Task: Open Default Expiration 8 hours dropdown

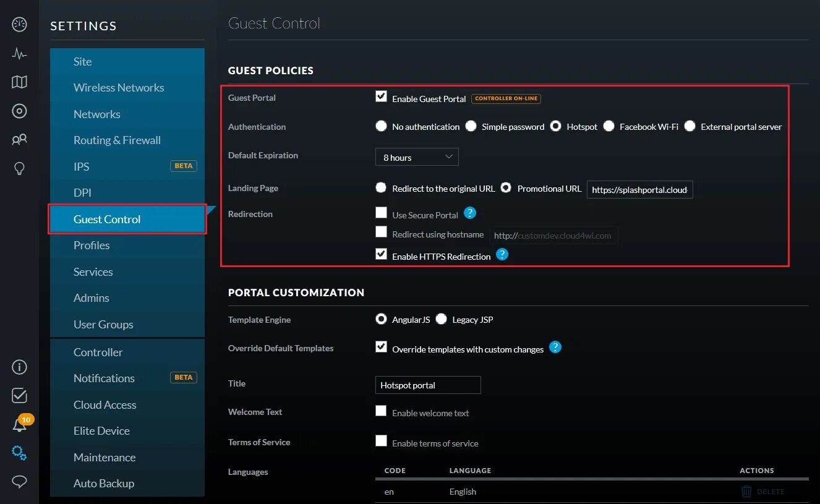Action: click(x=417, y=157)
